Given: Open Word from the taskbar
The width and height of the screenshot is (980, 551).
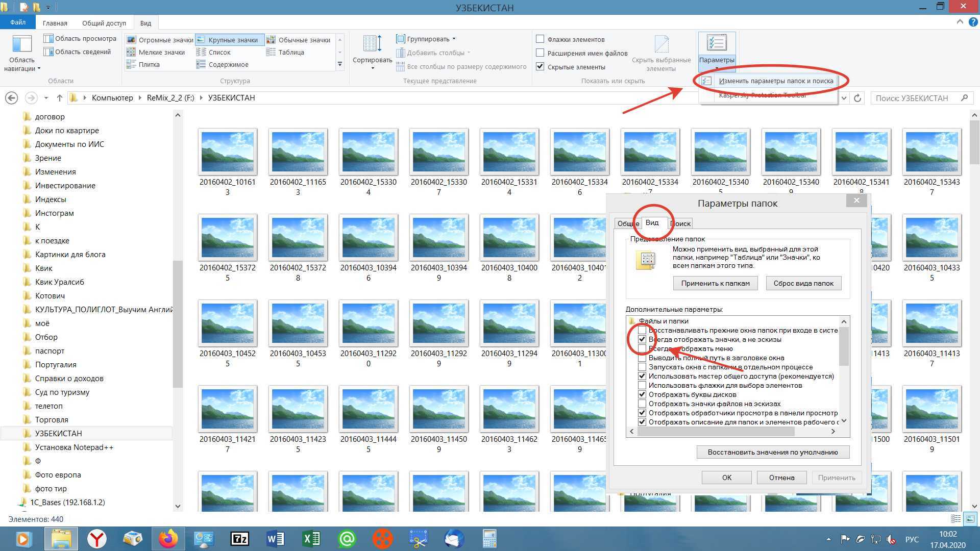Looking at the screenshot, I should (x=275, y=539).
